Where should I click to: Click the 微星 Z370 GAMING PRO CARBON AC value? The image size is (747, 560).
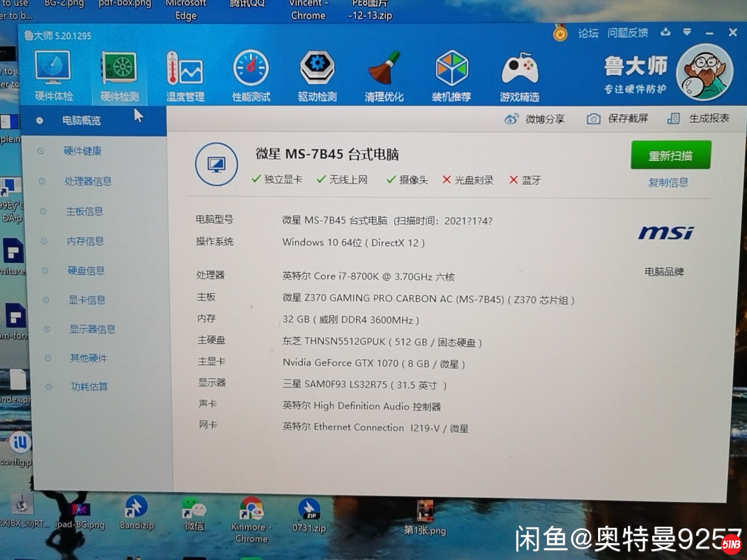(x=428, y=299)
